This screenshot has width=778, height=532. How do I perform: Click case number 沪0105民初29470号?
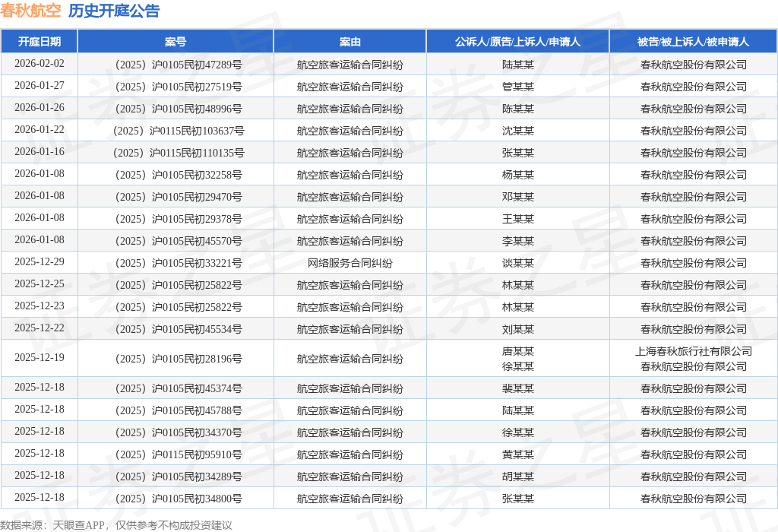tap(179, 197)
